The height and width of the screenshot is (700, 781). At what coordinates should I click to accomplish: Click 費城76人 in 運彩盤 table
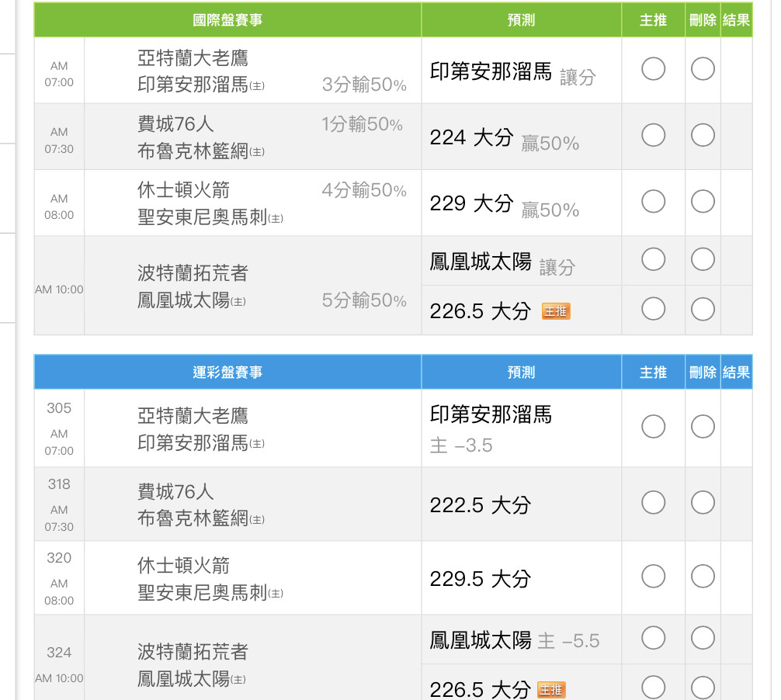(175, 491)
